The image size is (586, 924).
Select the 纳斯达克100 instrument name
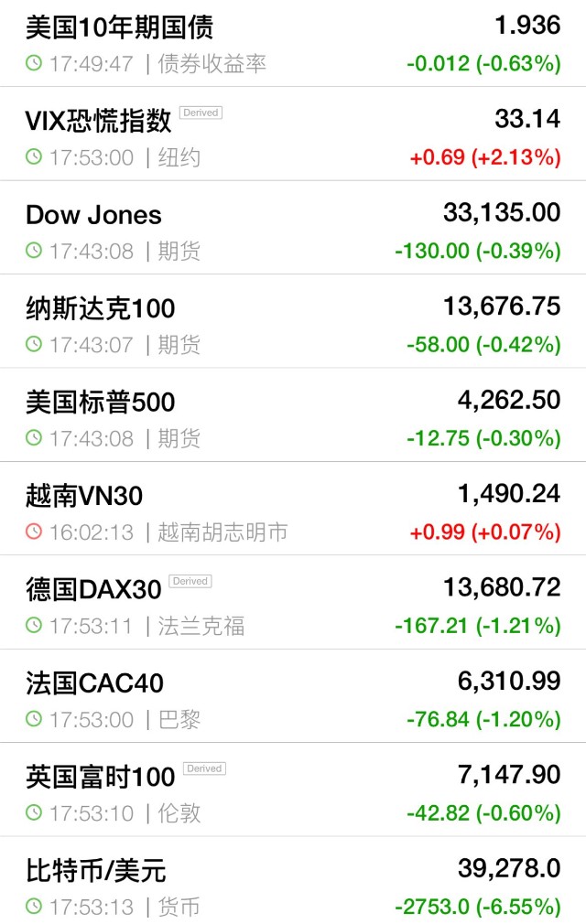pyautogui.click(x=100, y=308)
